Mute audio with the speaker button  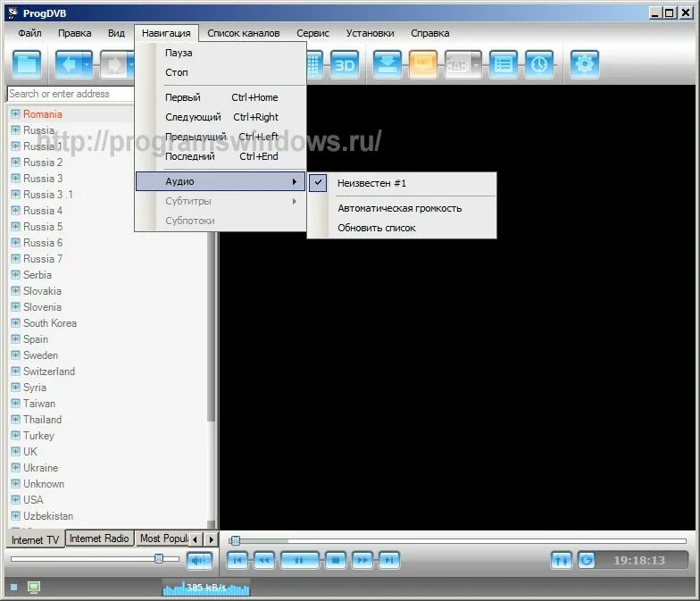click(x=199, y=561)
